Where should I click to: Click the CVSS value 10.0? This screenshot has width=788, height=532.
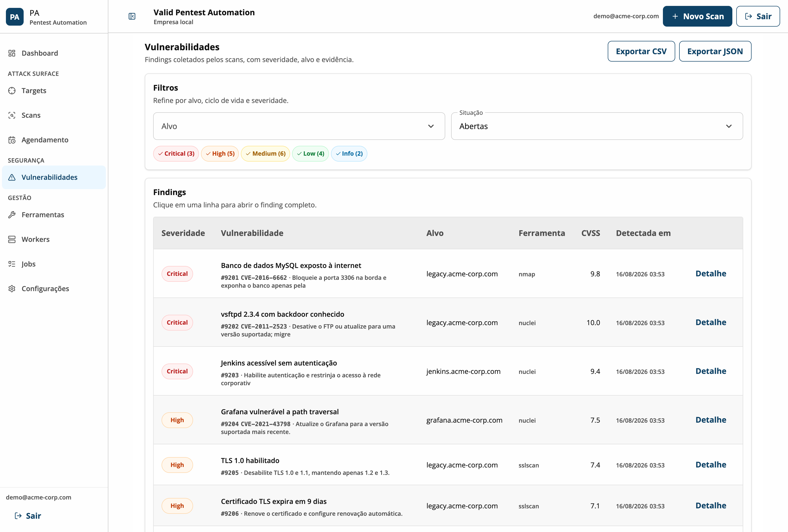pyautogui.click(x=593, y=322)
